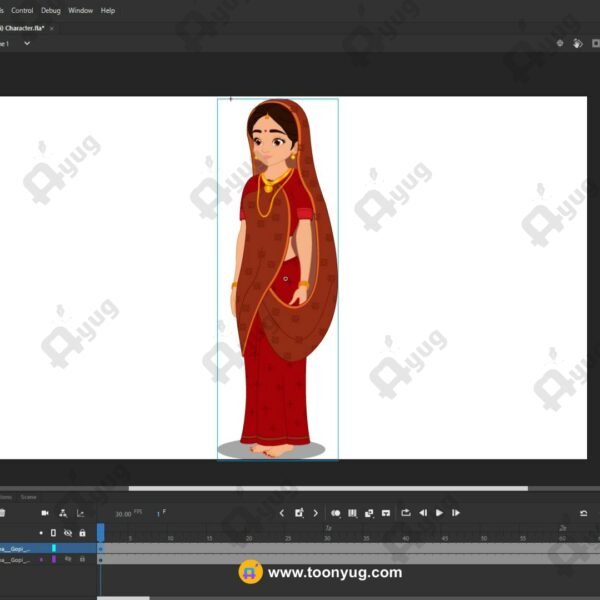Click the blue playhead on frame 1
Viewport: 600px width, 600px height.
click(x=101, y=532)
